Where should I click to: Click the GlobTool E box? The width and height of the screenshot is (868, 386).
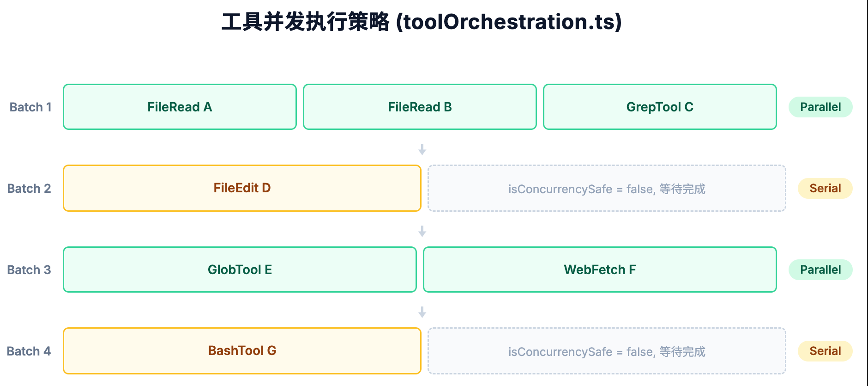click(240, 270)
